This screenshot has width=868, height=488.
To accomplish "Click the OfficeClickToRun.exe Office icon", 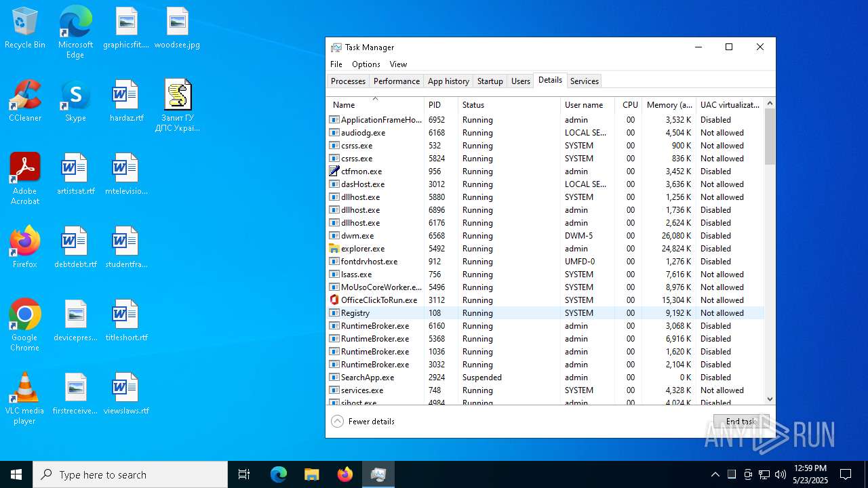I will click(x=334, y=300).
